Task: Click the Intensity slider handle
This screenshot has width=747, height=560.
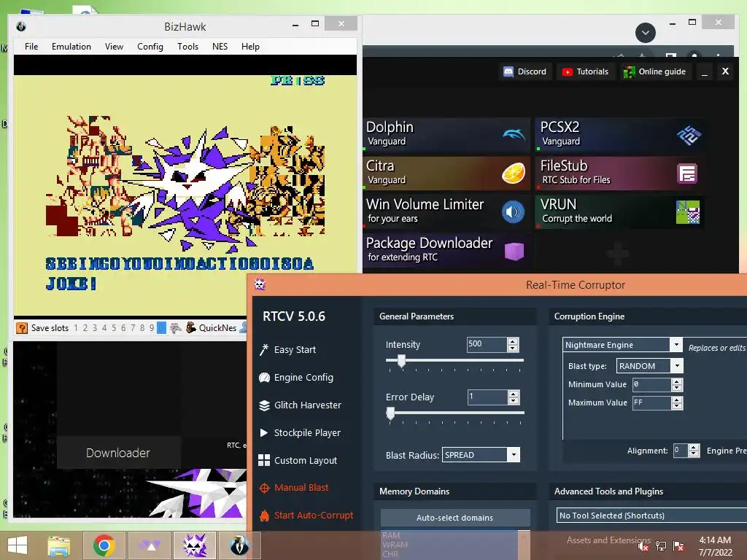Action: (x=402, y=362)
